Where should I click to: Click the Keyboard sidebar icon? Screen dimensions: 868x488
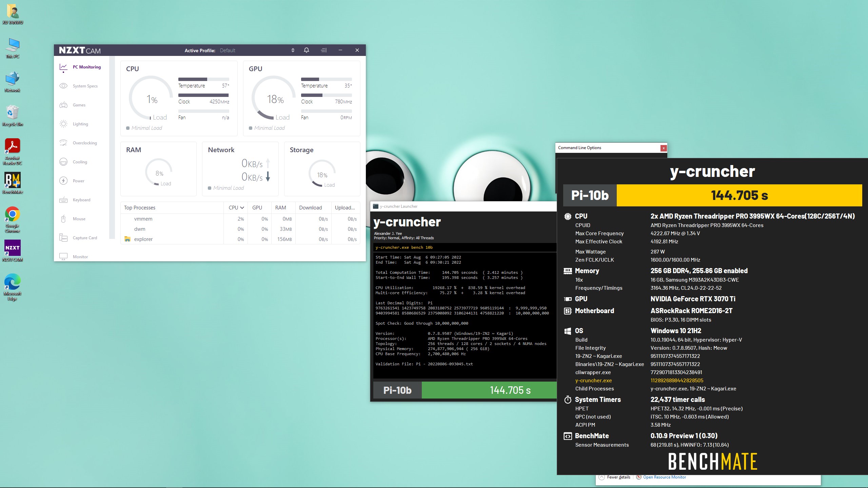click(63, 200)
